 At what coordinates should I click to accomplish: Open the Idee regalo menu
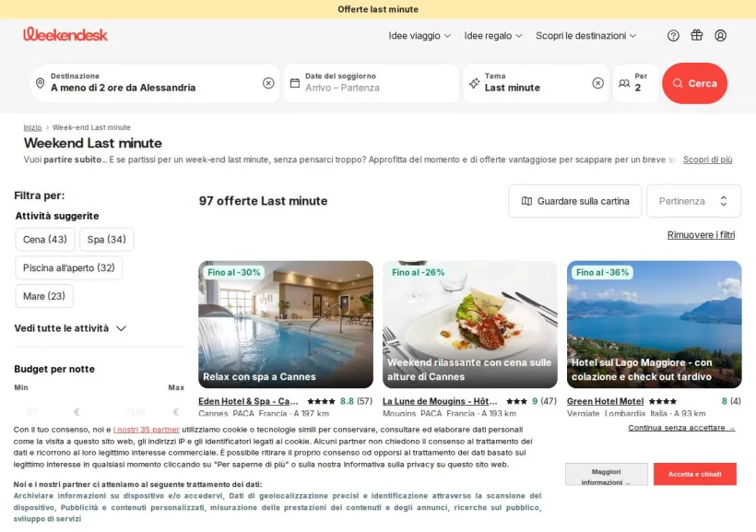tap(492, 36)
